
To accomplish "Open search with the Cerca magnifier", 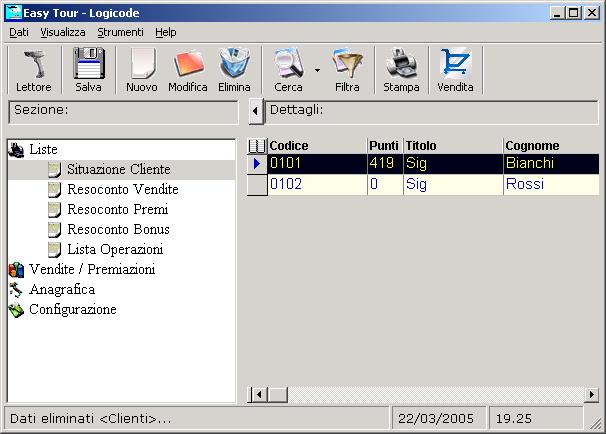I will [288, 70].
